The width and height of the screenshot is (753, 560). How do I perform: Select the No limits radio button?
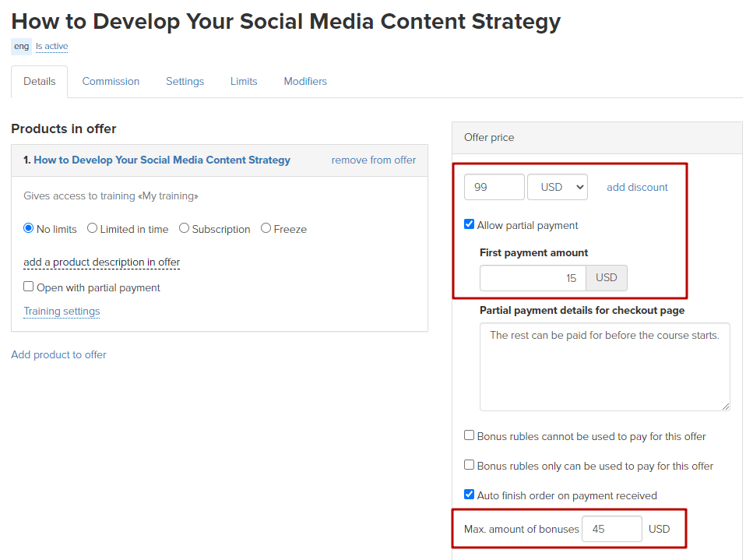tap(28, 229)
